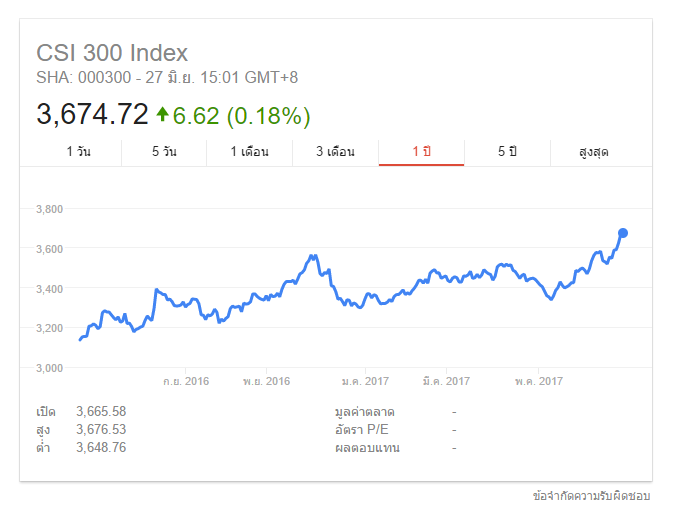Image resolution: width=676 pixels, height=514 pixels.
Task: Click the ก.ย. 2016 axis label
Action: 186,381
